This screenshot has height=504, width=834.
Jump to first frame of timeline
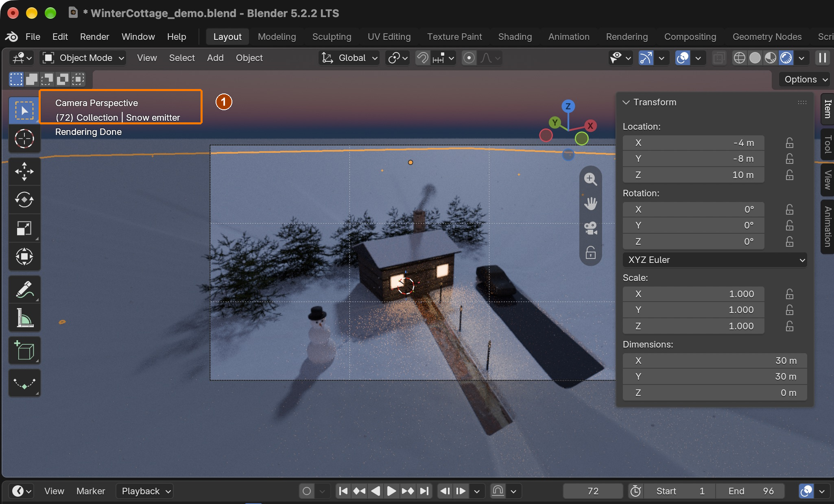(x=343, y=491)
